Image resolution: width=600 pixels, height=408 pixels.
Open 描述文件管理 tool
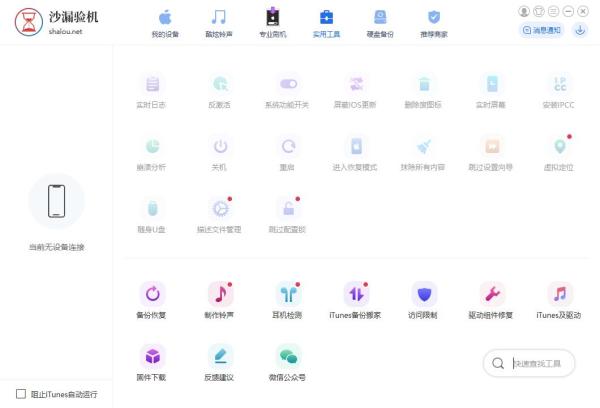pos(220,216)
